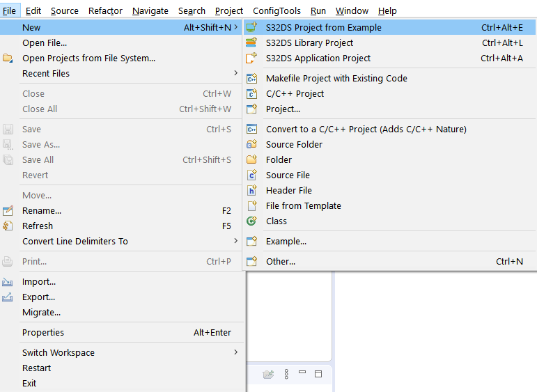Click Restart in the File menu
537x392 pixels.
click(x=36, y=368)
